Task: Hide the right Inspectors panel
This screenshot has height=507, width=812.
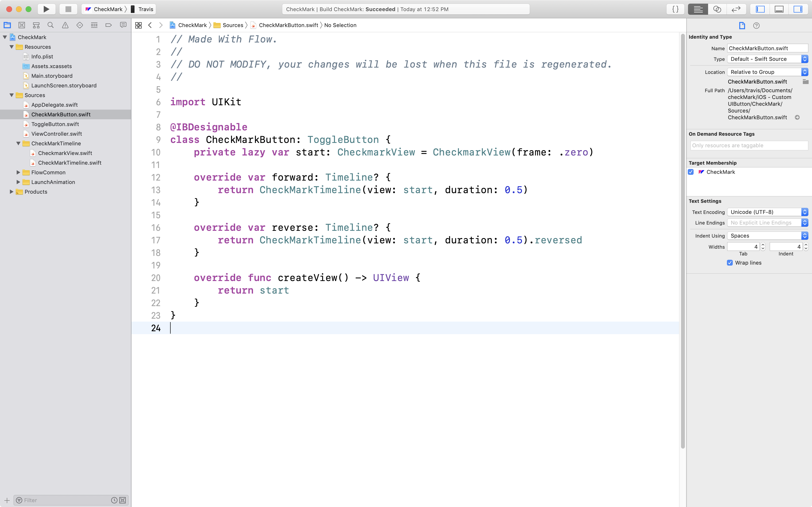Action: click(797, 9)
